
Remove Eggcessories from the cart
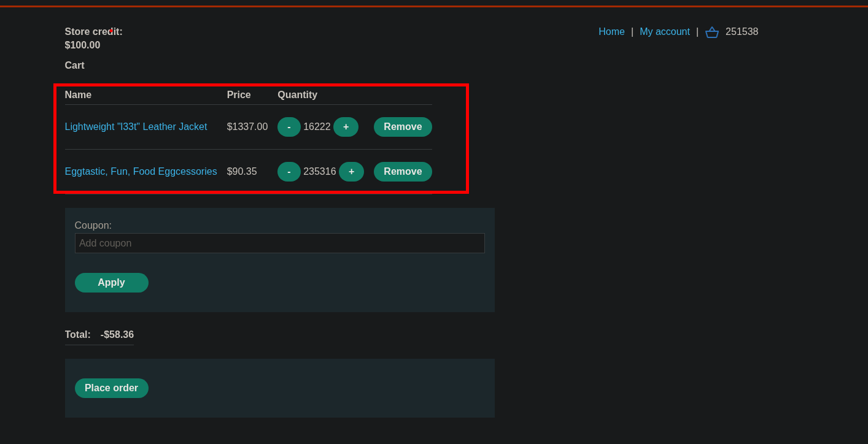[x=403, y=172]
